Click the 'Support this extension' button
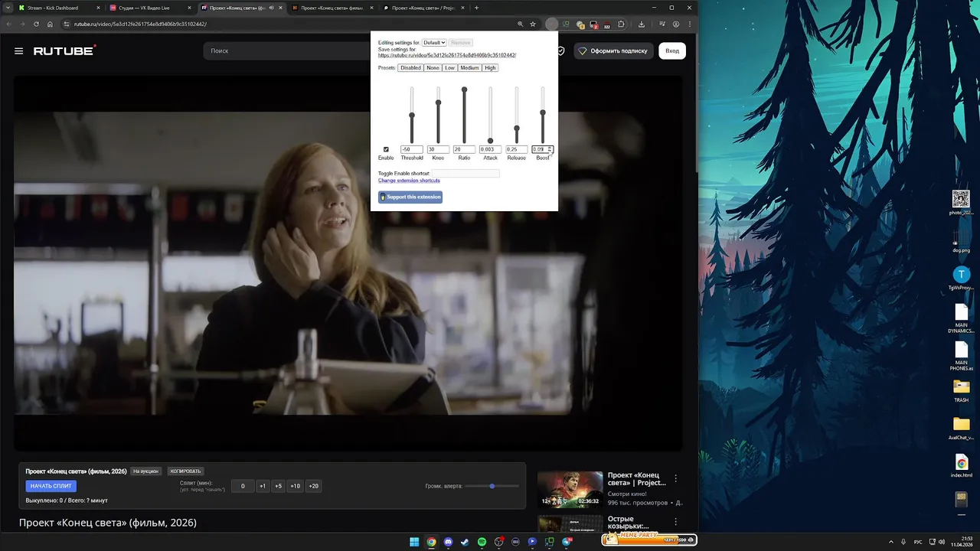This screenshot has height=551, width=980. pos(410,197)
